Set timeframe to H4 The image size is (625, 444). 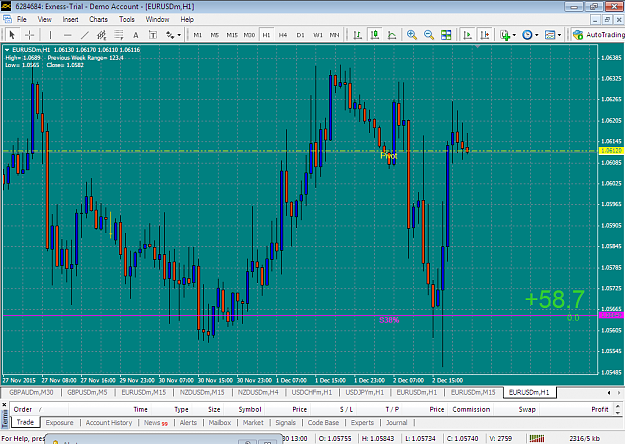click(283, 35)
